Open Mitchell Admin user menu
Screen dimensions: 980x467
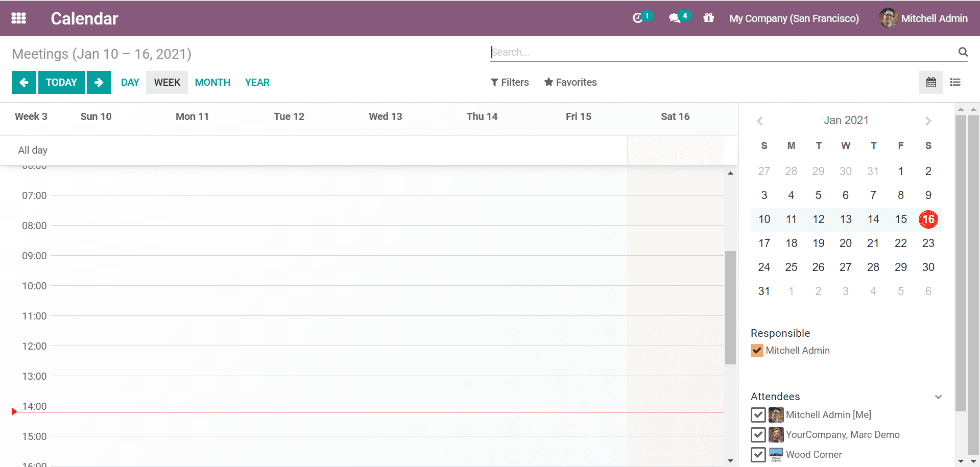pos(923,18)
